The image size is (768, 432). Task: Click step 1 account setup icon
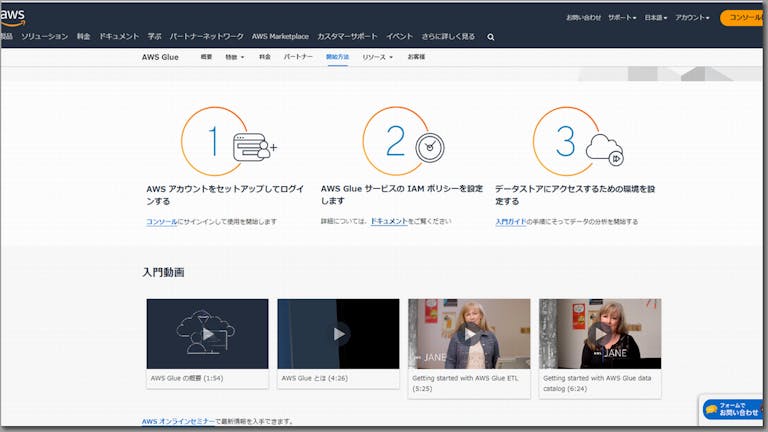[255, 147]
